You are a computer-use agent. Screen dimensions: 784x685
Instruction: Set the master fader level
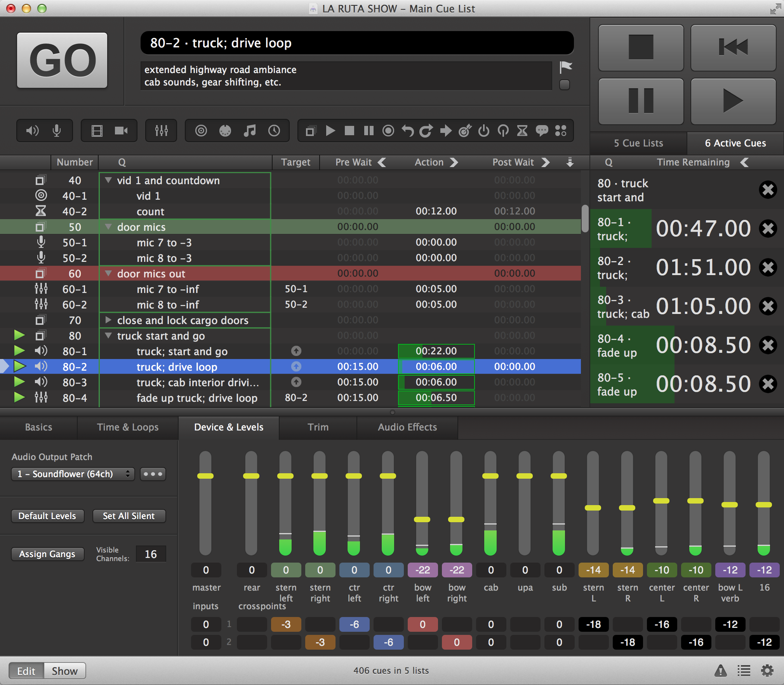[x=206, y=475]
